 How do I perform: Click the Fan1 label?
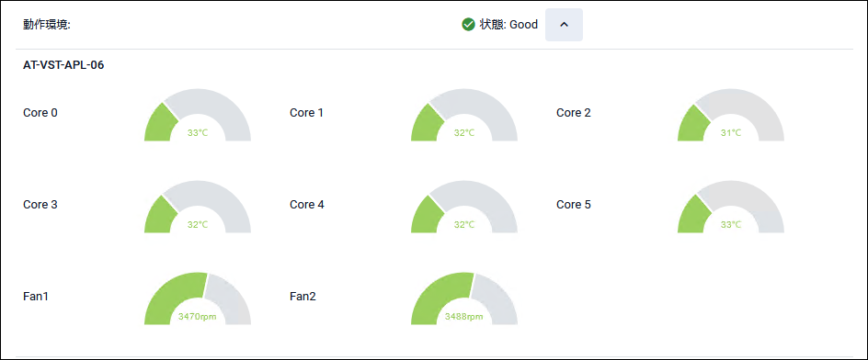[x=36, y=297]
